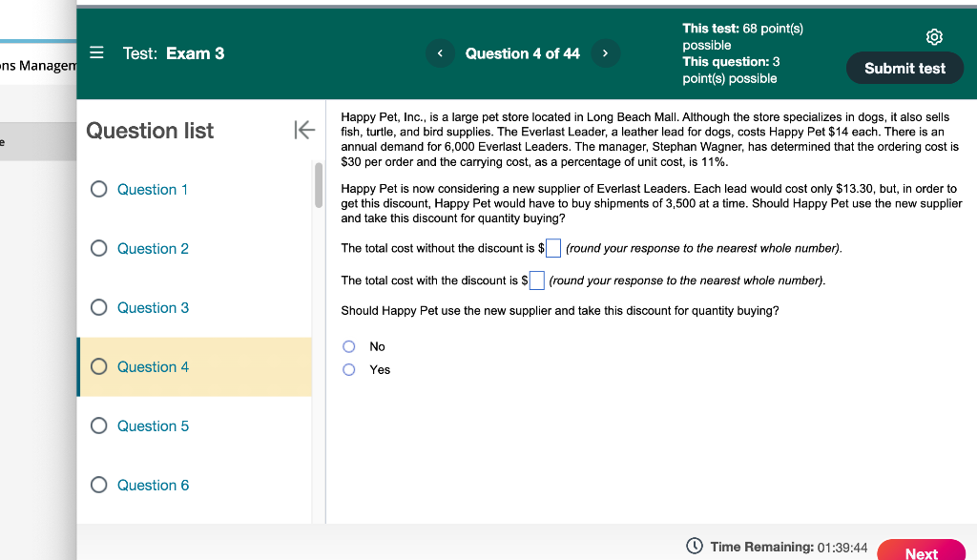Image resolution: width=977 pixels, height=560 pixels.
Task: Select the Yes answer option
Action: [x=348, y=369]
